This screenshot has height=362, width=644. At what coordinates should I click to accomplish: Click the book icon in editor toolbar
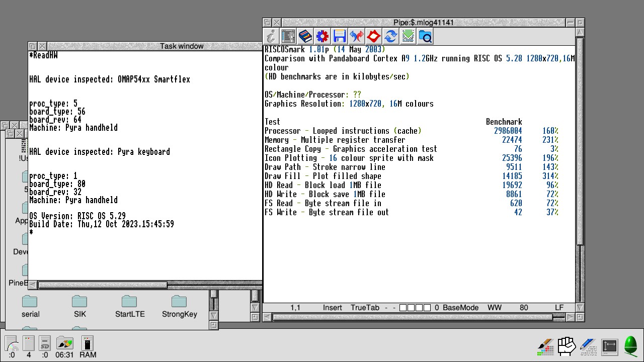pyautogui.click(x=305, y=36)
